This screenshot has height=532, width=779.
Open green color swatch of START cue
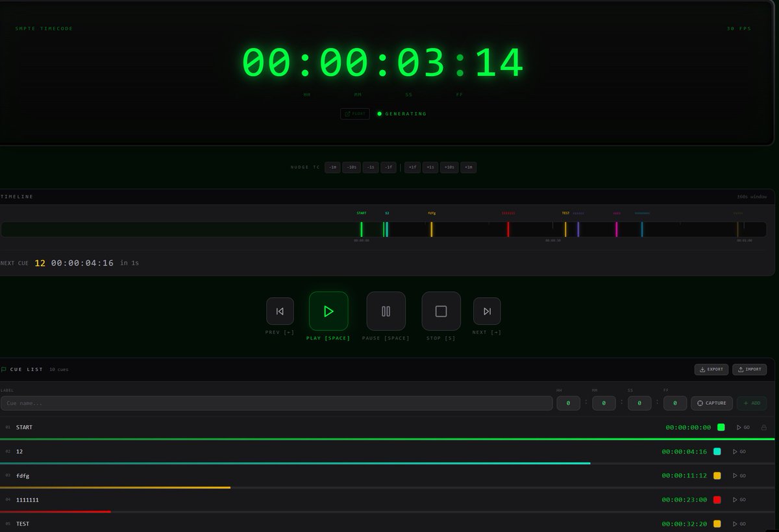pos(721,428)
